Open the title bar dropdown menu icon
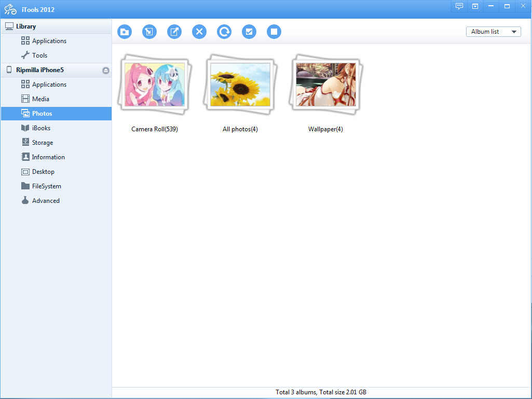Viewport: 532px width, 399px height. pos(475,6)
